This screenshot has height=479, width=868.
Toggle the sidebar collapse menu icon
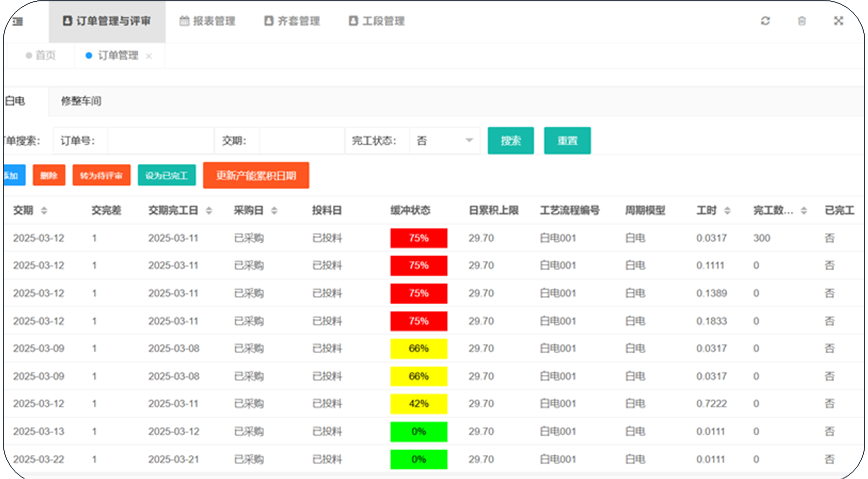(18, 22)
